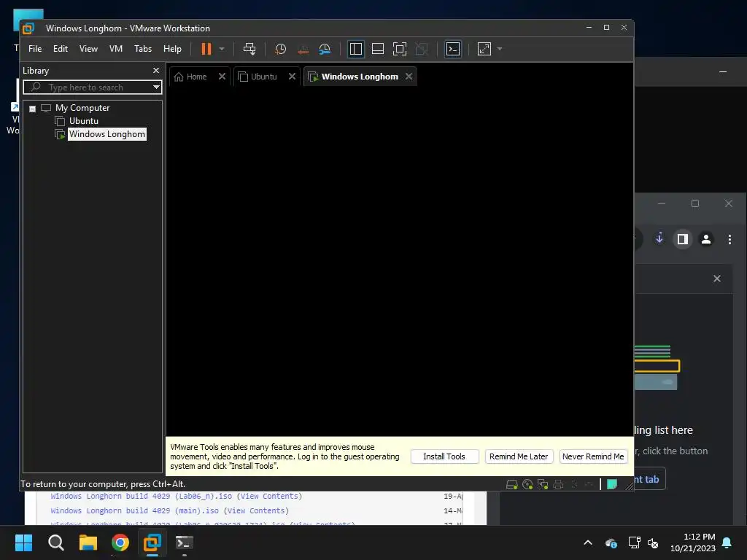Open View Contents link for (main).iso
Screen dimensions: 747x560
pos(256,511)
